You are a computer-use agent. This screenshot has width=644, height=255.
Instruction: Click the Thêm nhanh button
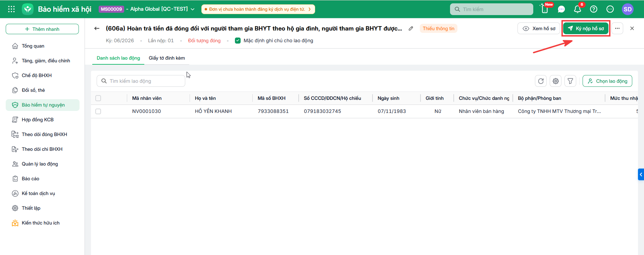(42, 29)
